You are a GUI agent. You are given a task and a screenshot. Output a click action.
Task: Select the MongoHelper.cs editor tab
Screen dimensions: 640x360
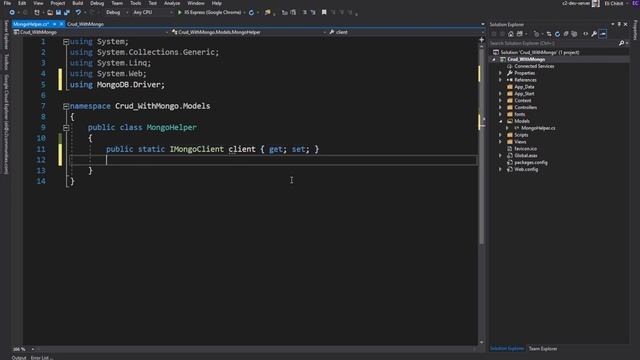click(x=31, y=24)
